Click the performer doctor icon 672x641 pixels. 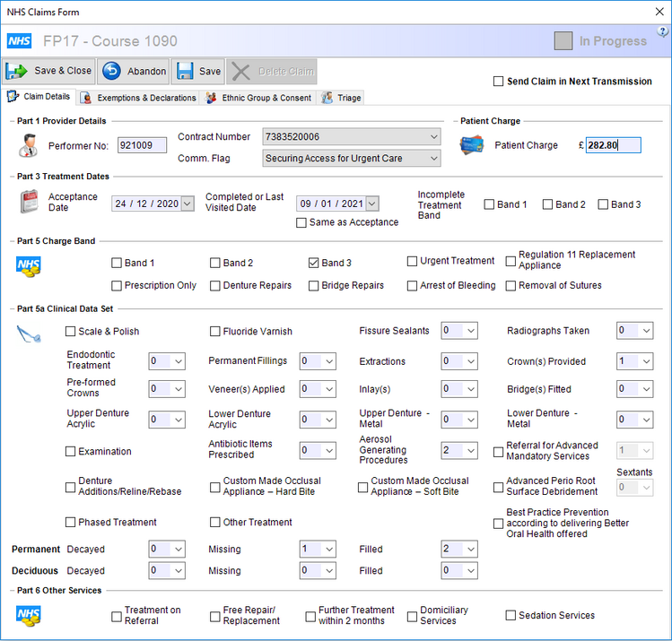click(29, 145)
